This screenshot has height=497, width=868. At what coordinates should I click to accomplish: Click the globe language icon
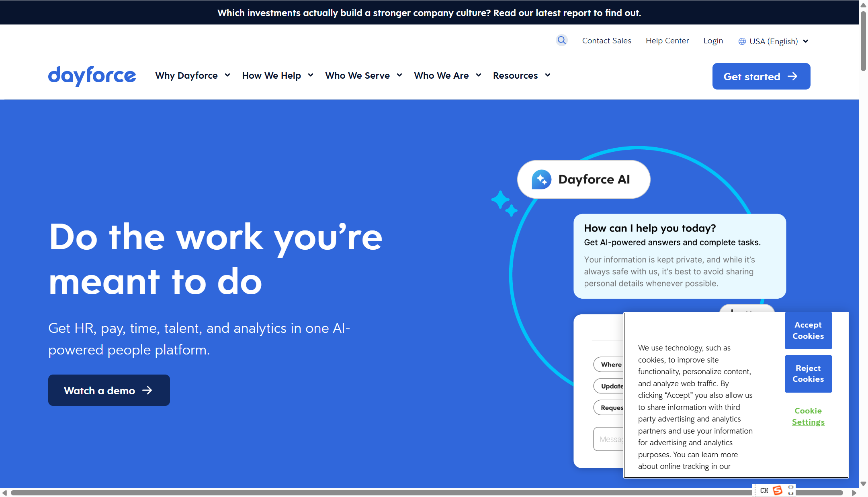(x=742, y=41)
